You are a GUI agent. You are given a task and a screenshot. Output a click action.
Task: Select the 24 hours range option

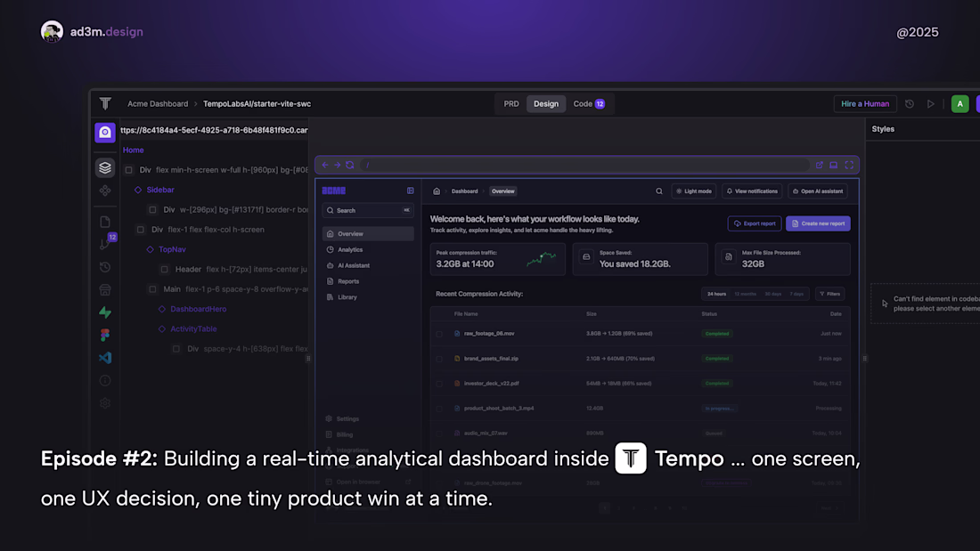pyautogui.click(x=716, y=294)
